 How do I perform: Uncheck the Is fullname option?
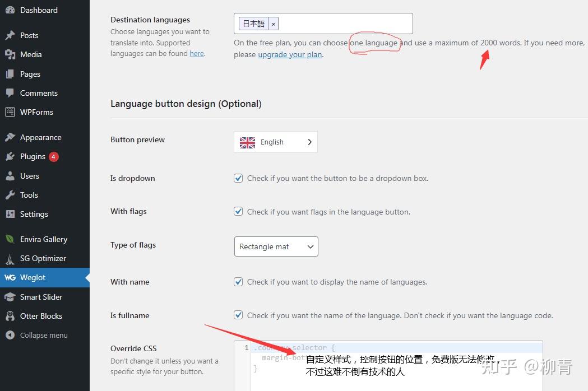click(238, 315)
